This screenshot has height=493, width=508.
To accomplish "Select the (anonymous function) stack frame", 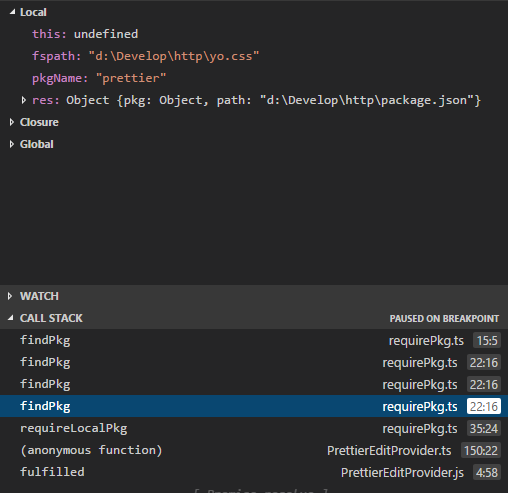I will (254, 450).
